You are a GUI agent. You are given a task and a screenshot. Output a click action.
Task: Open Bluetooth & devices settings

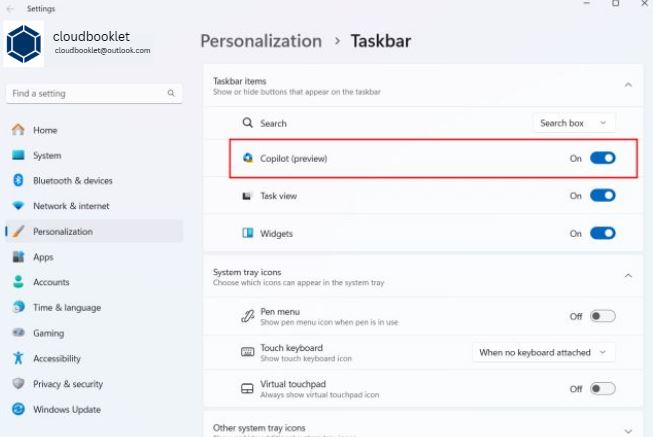click(94, 180)
